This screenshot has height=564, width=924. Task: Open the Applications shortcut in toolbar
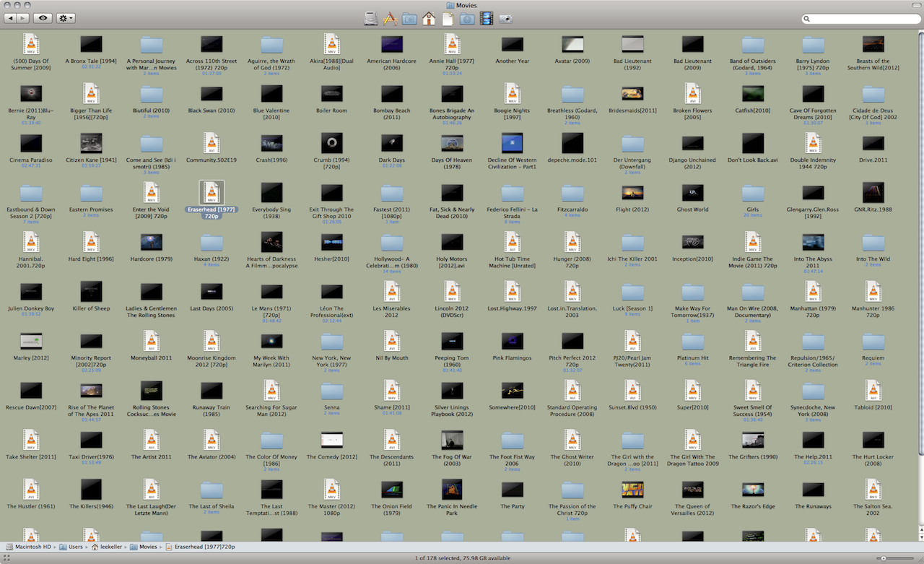391,19
